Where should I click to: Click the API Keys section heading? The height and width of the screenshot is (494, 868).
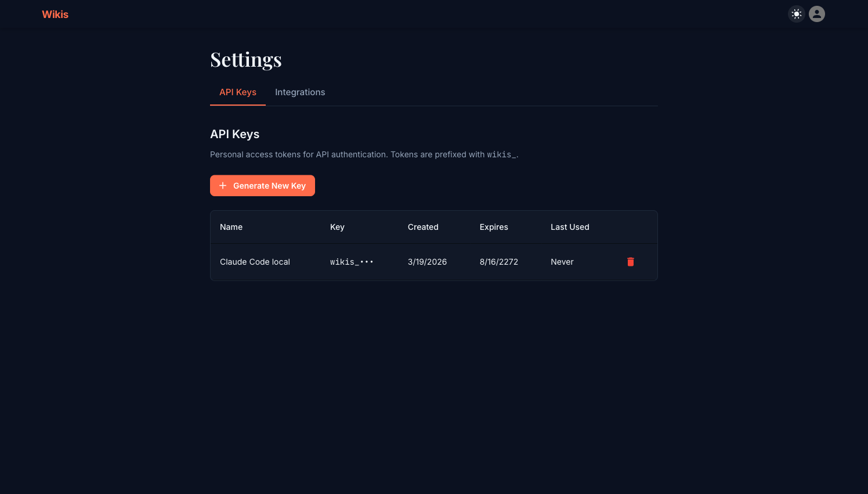[235, 134]
